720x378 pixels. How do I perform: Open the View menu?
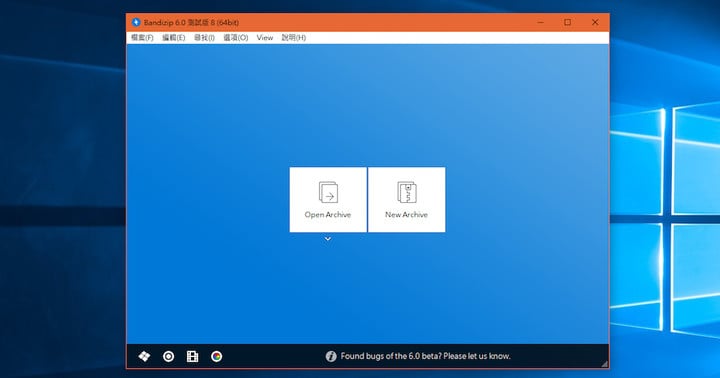265,38
